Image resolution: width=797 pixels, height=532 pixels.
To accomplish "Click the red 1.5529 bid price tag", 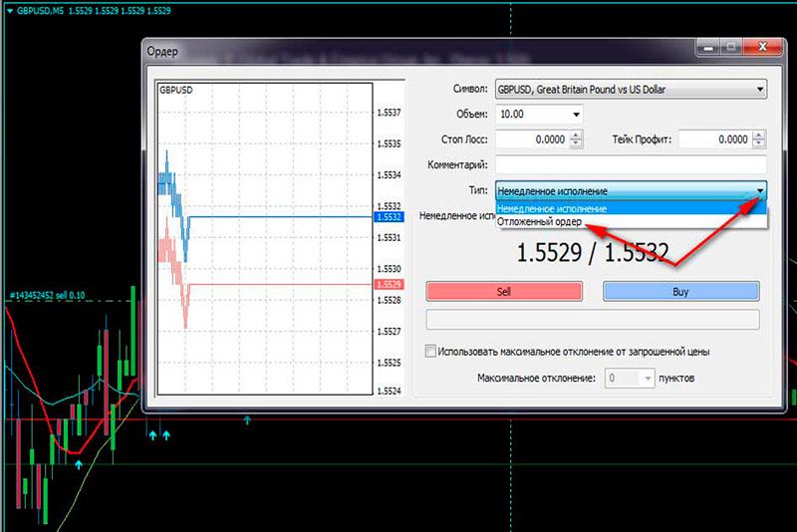I will (388, 285).
